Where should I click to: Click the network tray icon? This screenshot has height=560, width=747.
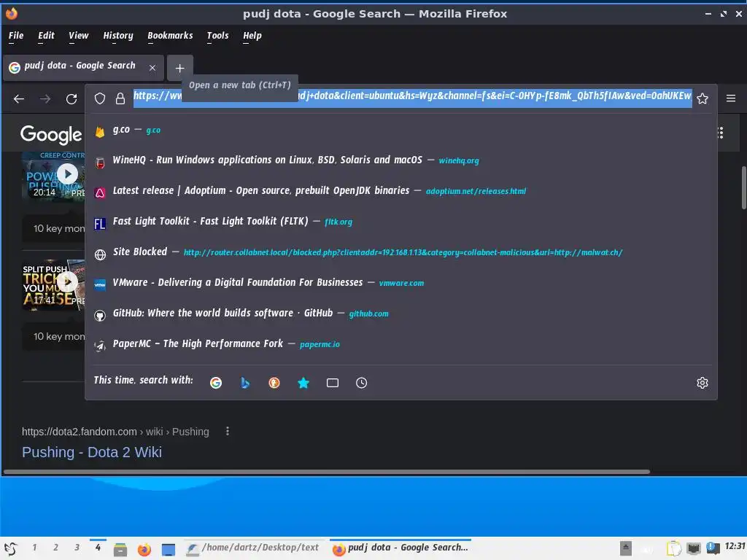tap(694, 548)
